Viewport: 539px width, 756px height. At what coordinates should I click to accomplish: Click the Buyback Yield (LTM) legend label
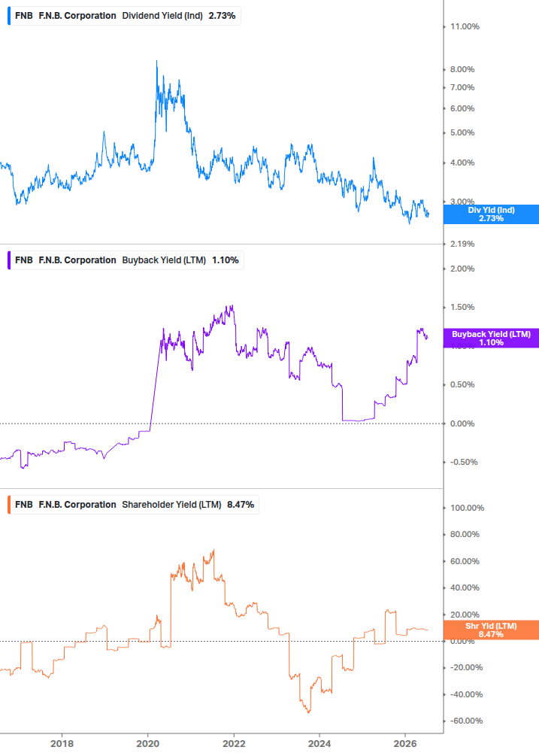164,260
